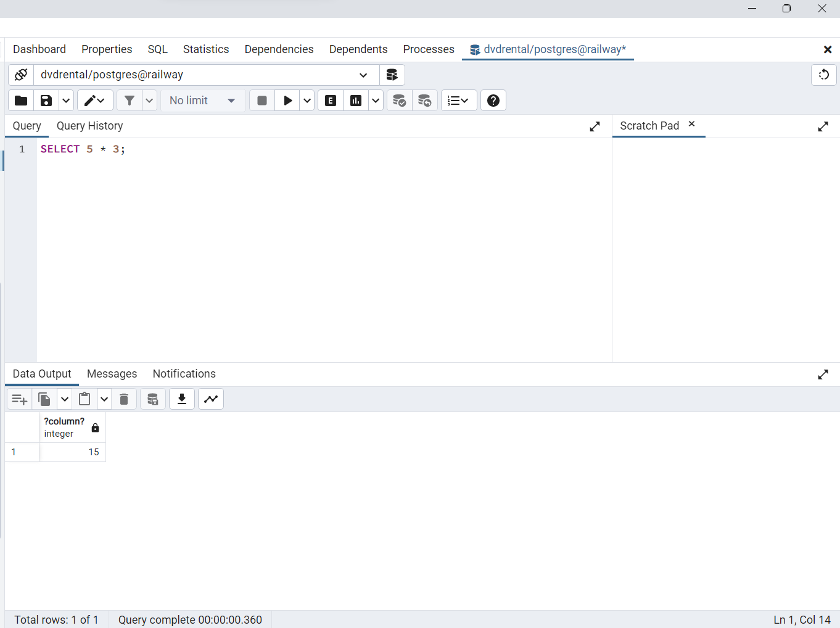Click inside the Scratch Pad text area

pos(726,250)
